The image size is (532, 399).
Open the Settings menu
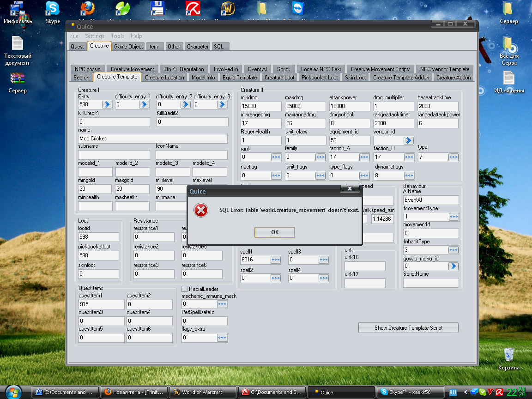pos(94,36)
